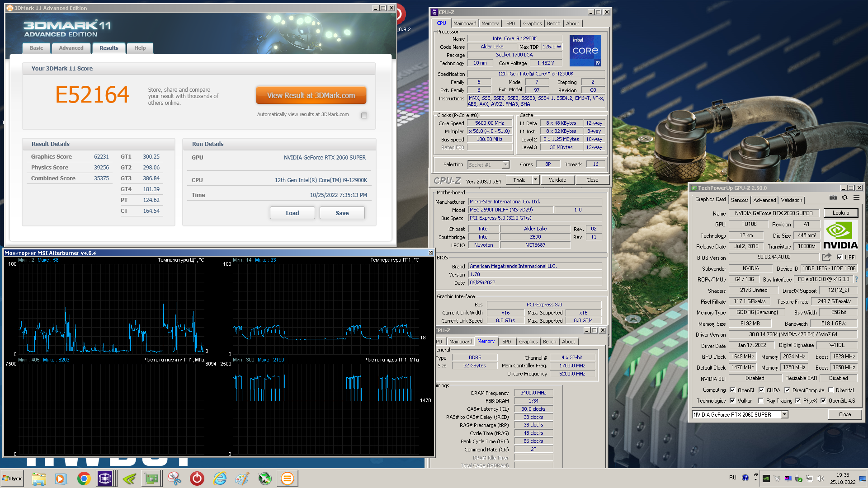Click the GPU-Z taskbar icon
Image resolution: width=868 pixels, height=488 pixels.
click(x=151, y=479)
